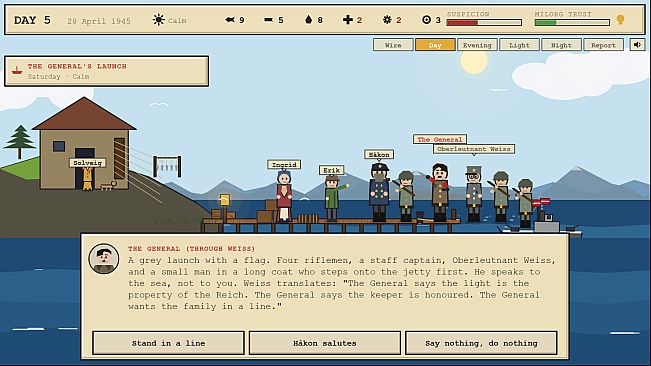Click The General's Launch event banner

[107, 71]
